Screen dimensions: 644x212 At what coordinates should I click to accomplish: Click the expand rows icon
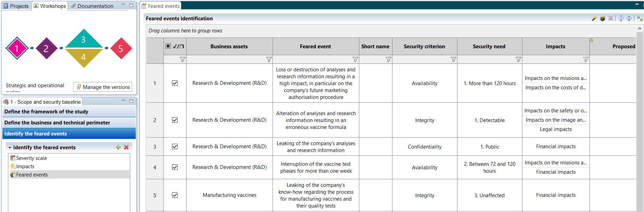click(x=629, y=19)
